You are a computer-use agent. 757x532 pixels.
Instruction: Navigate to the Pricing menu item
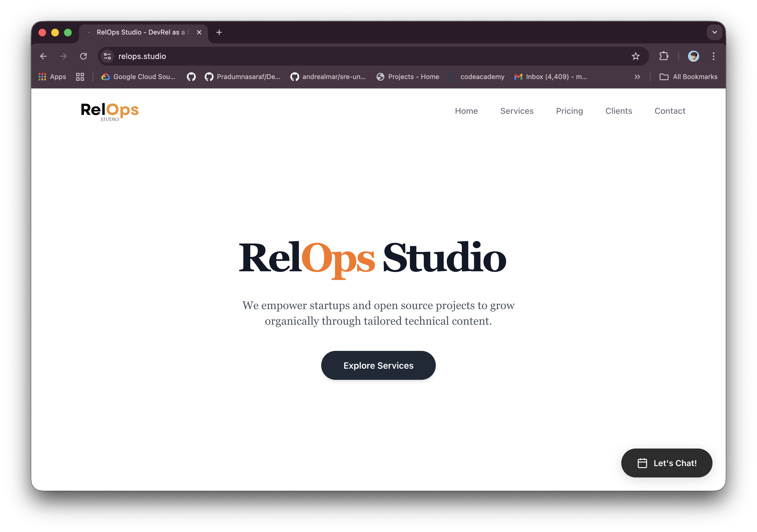[x=569, y=111]
